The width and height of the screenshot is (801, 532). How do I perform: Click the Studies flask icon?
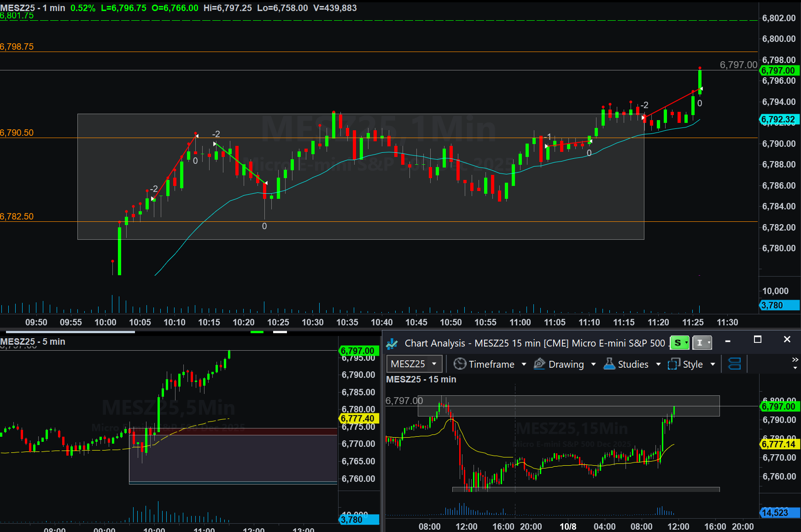point(609,364)
